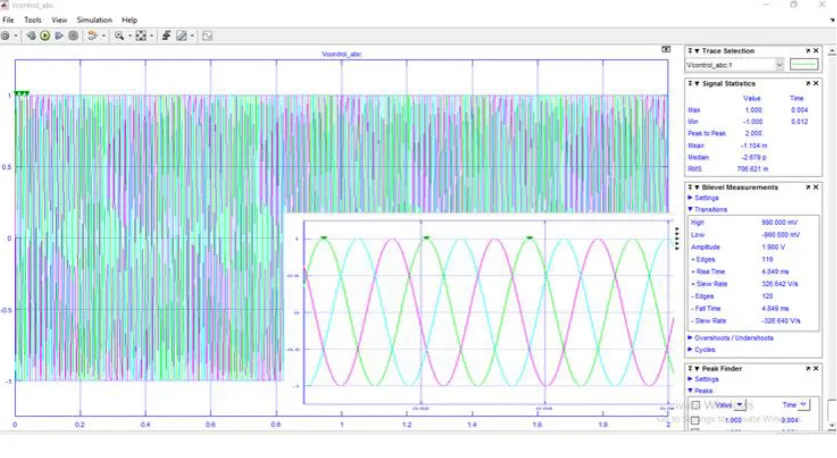837x458 pixels.
Task: Collapse the Trace Selection panel triangle
Action: [x=697, y=51]
